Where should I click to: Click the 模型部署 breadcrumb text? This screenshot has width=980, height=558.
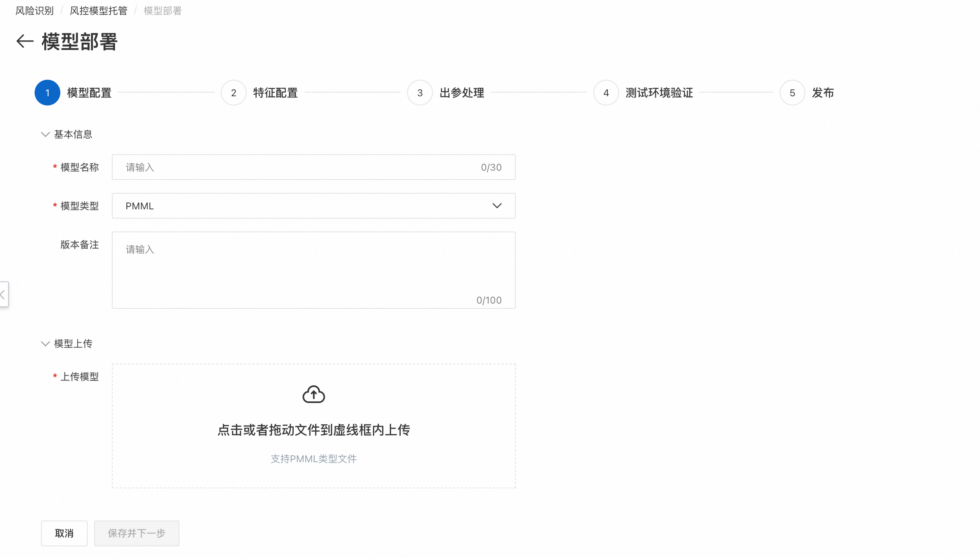[163, 11]
